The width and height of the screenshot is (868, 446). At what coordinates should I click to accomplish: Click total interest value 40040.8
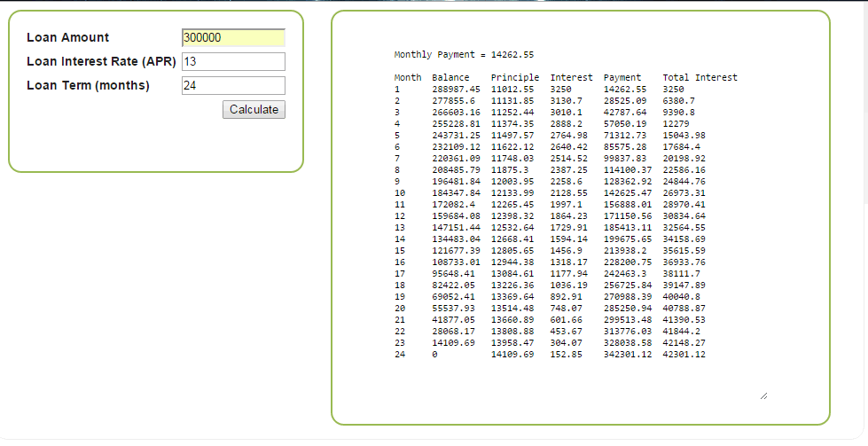pyautogui.click(x=682, y=297)
